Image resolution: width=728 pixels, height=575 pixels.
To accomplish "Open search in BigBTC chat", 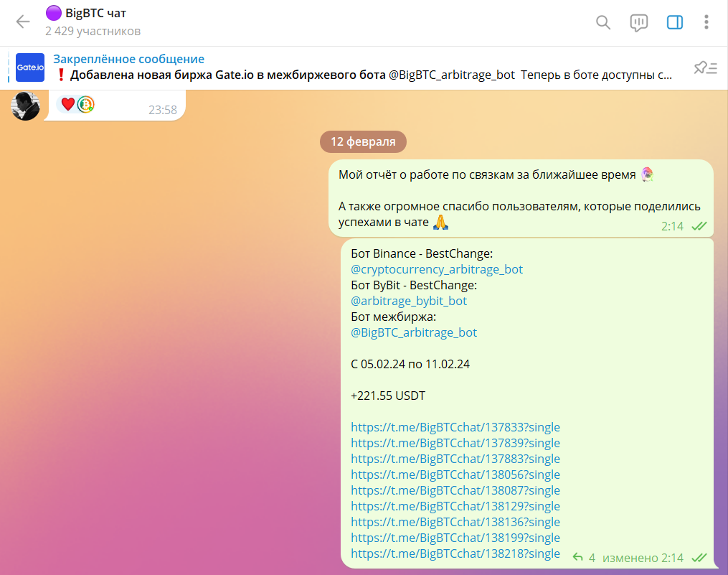I will coord(602,22).
